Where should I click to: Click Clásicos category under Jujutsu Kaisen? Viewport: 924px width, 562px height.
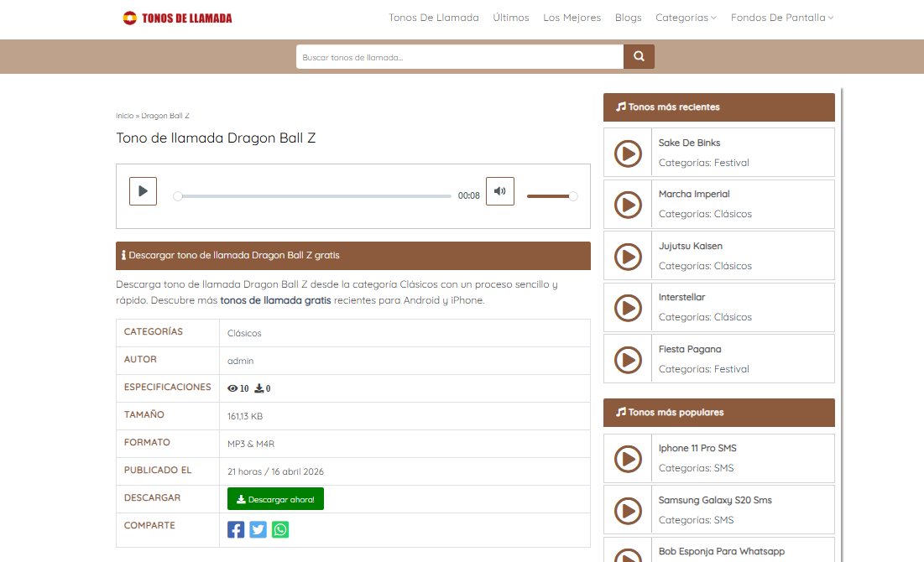point(733,266)
